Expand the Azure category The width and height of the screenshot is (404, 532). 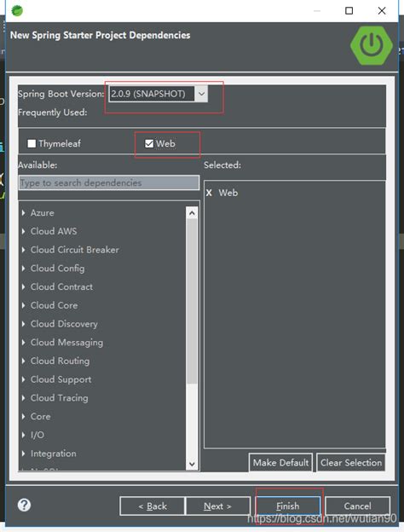click(23, 213)
